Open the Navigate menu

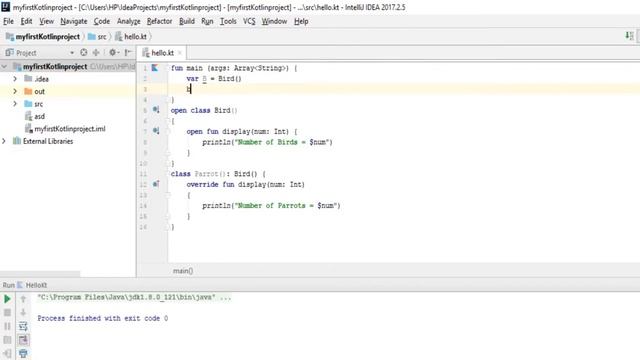pos(73,21)
